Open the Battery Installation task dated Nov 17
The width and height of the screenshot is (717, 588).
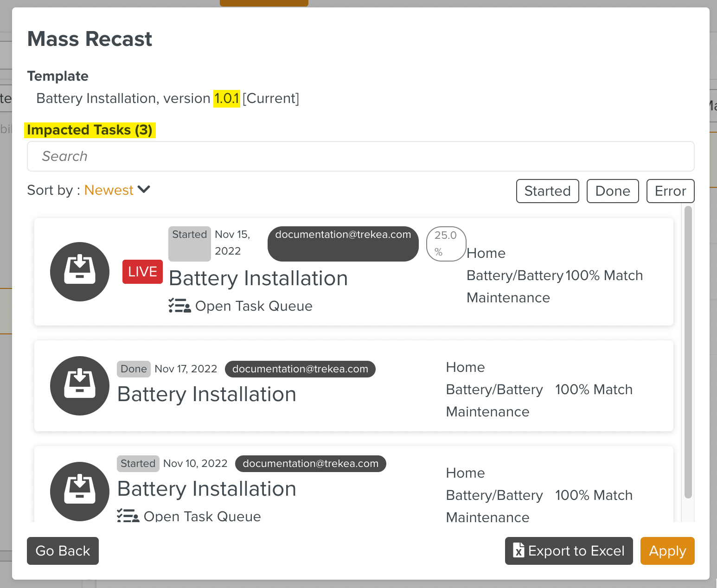coord(207,394)
